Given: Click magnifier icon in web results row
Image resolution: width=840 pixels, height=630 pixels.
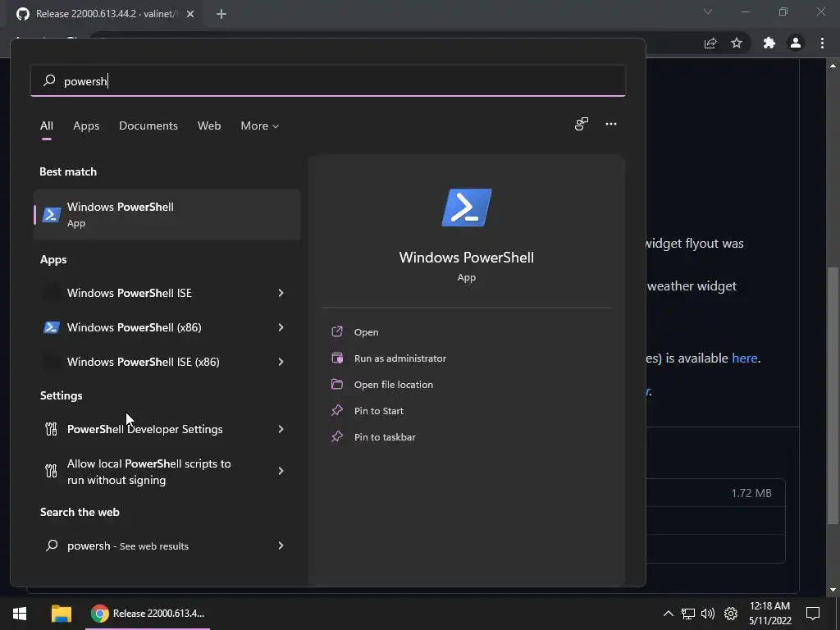Looking at the screenshot, I should click(x=52, y=546).
